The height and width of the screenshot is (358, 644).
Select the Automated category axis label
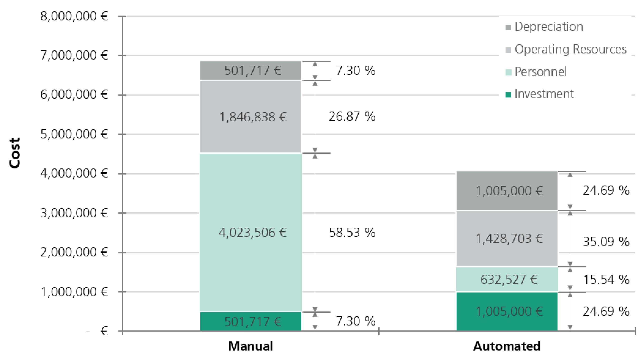(x=507, y=346)
